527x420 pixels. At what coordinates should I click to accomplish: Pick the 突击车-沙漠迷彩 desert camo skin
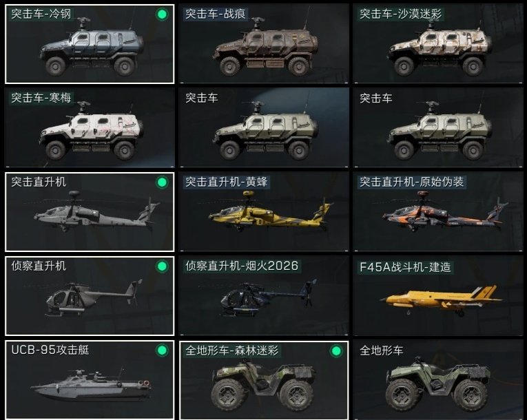pyautogui.click(x=438, y=44)
